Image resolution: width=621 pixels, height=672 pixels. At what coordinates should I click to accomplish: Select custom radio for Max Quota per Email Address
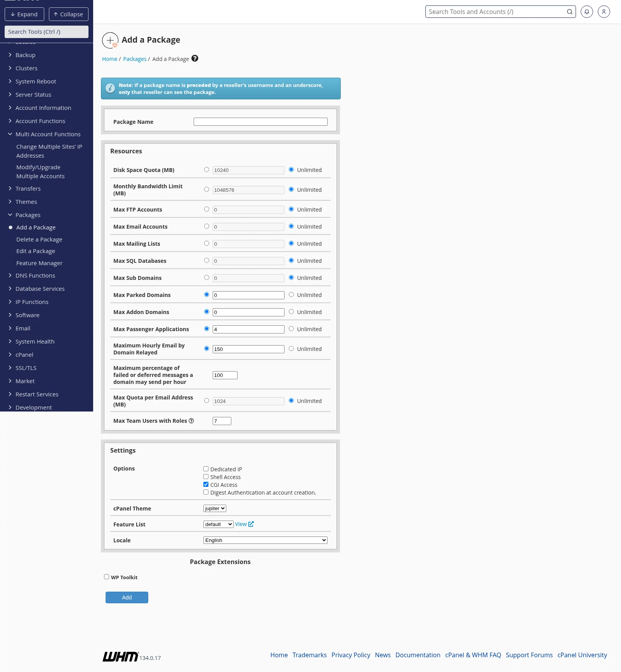pos(206,401)
